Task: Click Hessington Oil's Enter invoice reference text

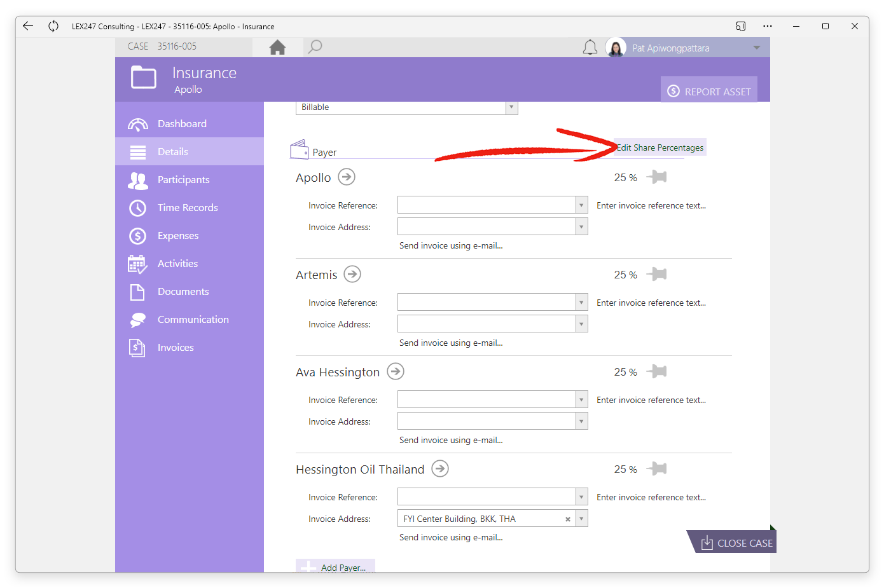Action: (651, 497)
